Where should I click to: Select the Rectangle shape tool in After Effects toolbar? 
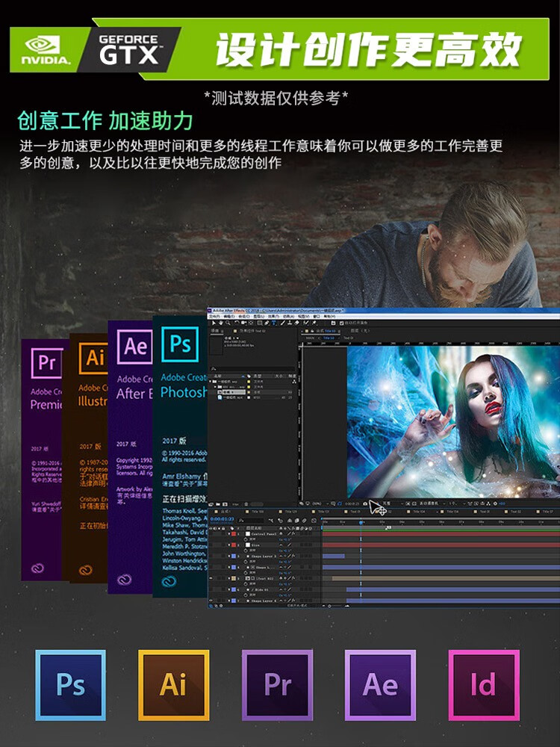tap(260, 323)
